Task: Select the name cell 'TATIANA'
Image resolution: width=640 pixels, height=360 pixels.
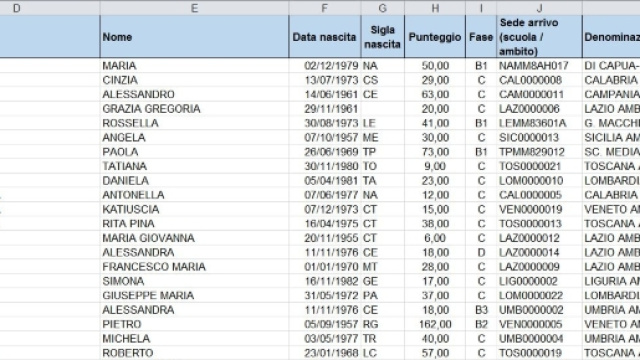Action: [194, 166]
